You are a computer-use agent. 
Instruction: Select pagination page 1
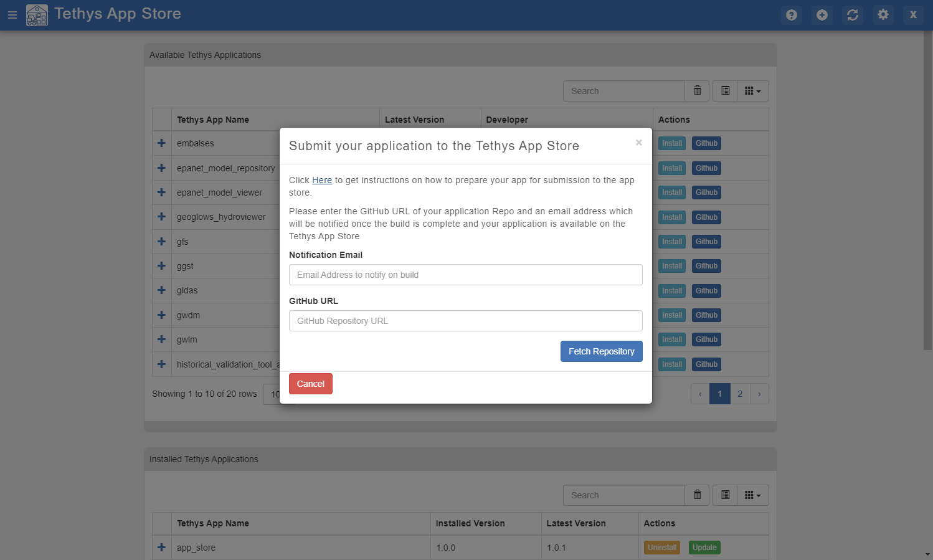coord(720,394)
